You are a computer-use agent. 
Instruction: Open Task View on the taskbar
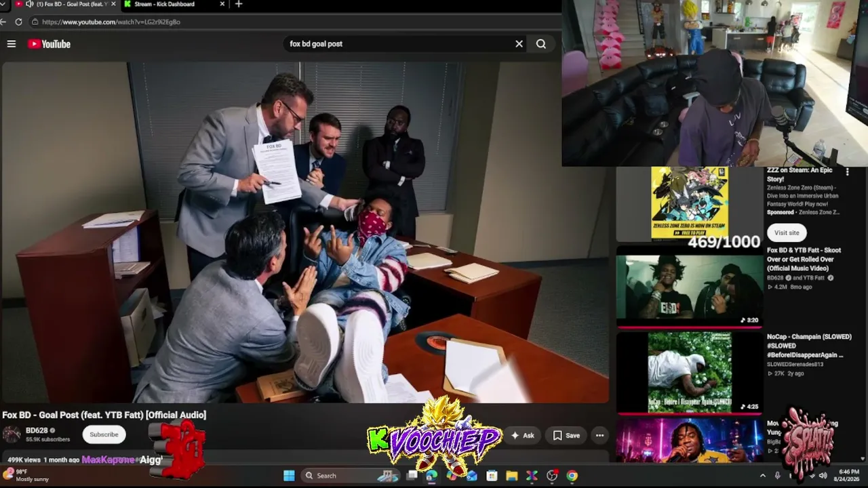tap(412, 476)
